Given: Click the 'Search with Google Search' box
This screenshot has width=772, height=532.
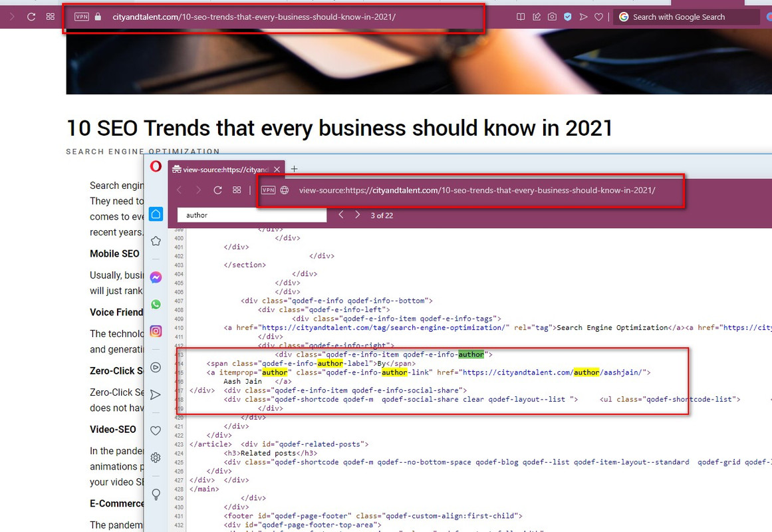Looking at the screenshot, I should point(687,17).
